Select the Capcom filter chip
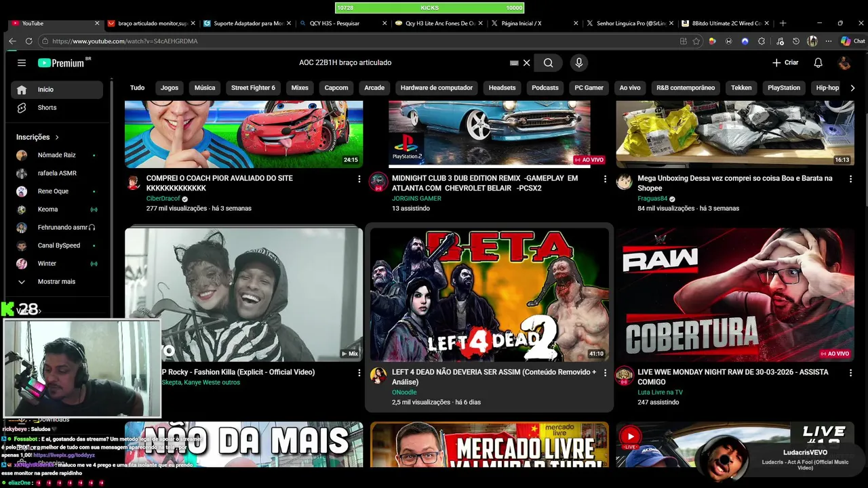868x488 pixels. click(336, 87)
